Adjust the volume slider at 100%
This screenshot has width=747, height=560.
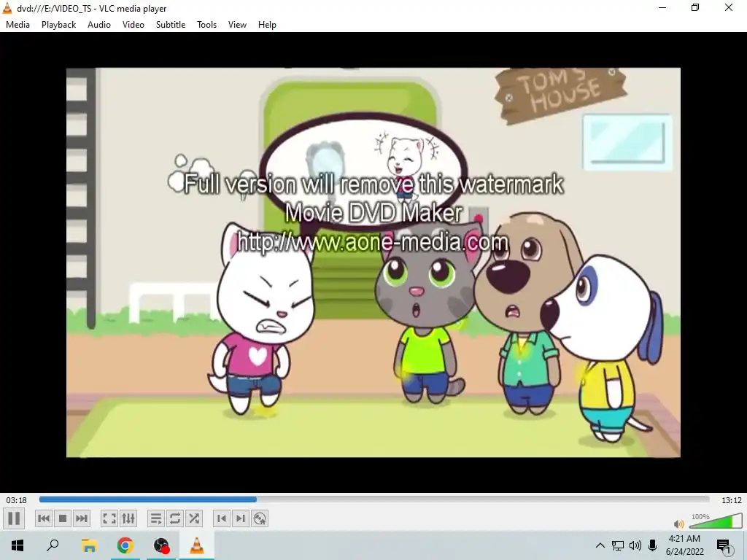716,521
